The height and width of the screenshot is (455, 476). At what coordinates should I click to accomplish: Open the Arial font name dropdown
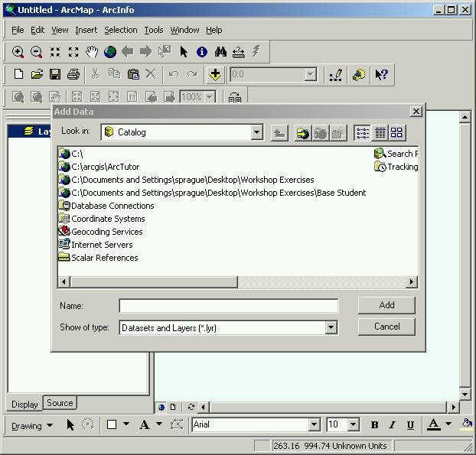click(x=315, y=424)
